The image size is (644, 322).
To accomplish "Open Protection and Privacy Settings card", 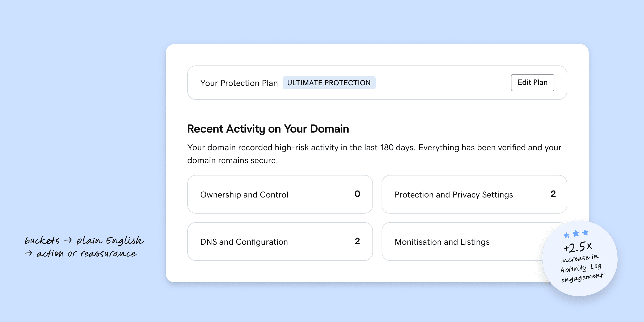I will (474, 194).
